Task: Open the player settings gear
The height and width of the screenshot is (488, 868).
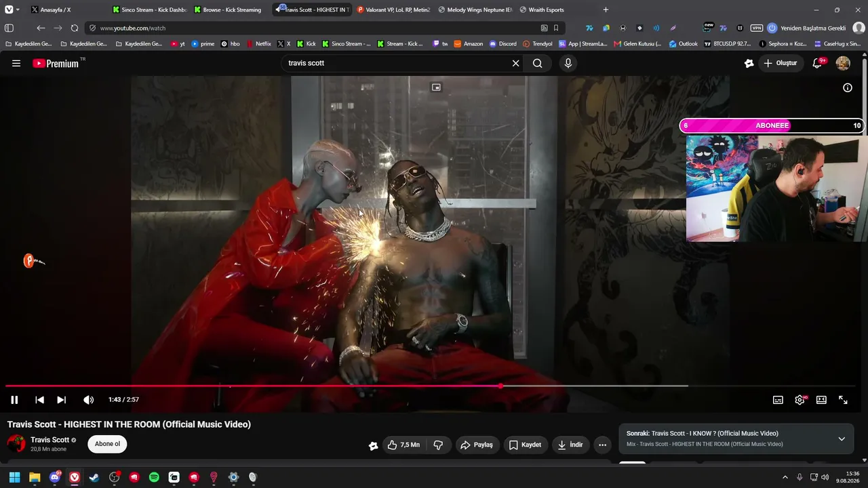Action: point(800,400)
